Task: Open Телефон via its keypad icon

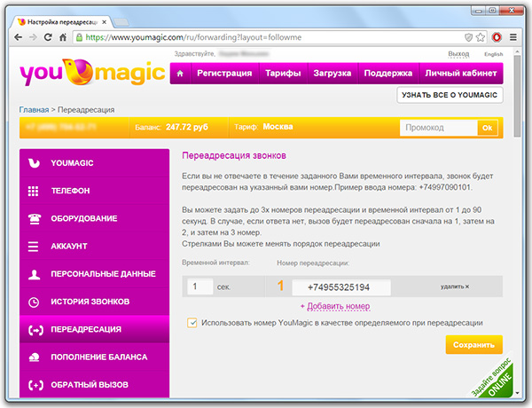Action: pyautogui.click(x=34, y=191)
